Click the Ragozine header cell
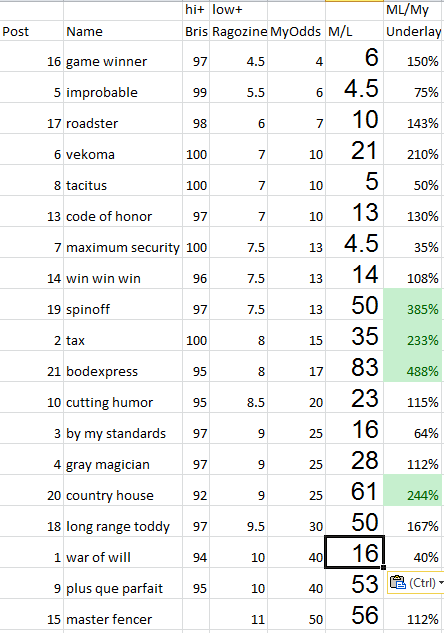444x633 pixels. [x=239, y=31]
